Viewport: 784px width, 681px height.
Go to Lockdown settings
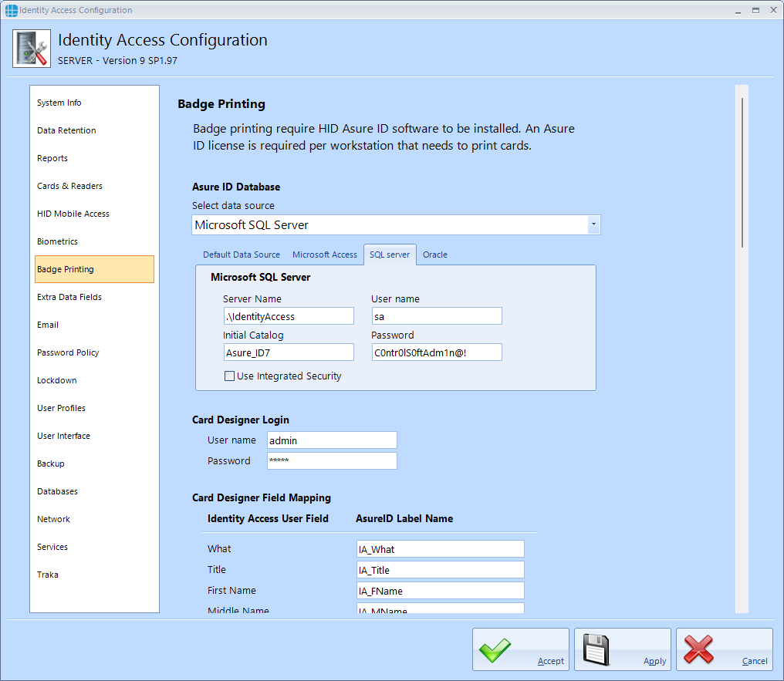pos(94,380)
